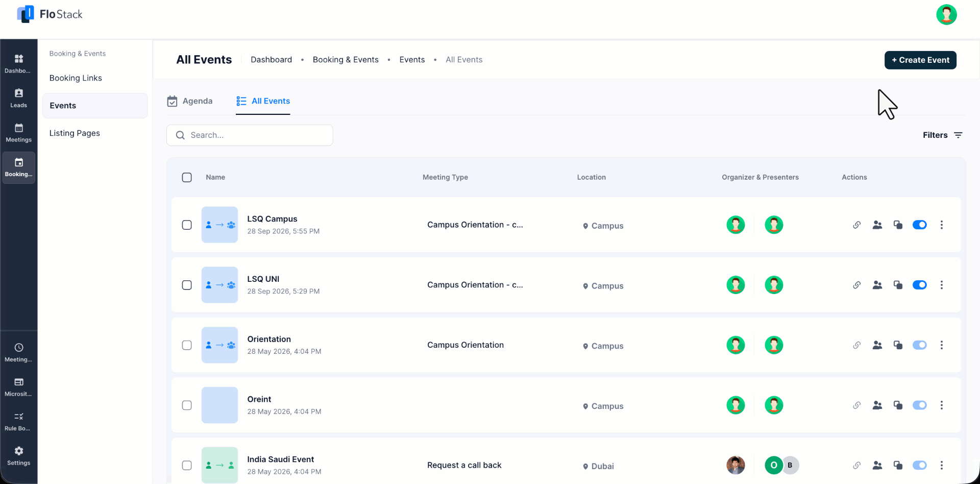This screenshot has height=484, width=980.
Task: Go to Dashboard breadcrumb link
Action: [272, 60]
